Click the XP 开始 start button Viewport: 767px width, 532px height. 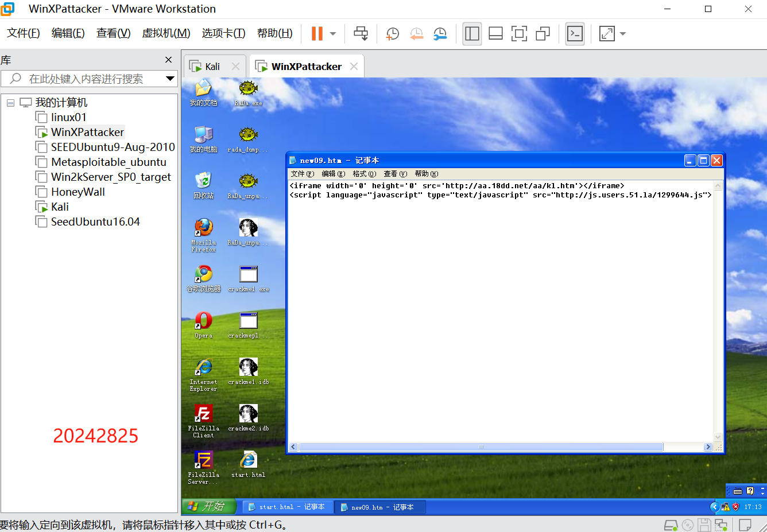tap(209, 506)
